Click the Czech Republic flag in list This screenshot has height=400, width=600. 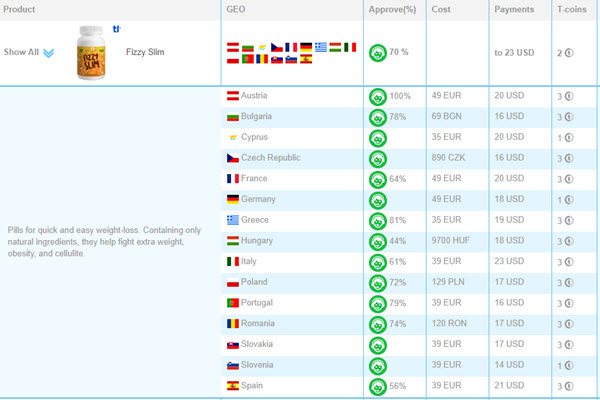point(233,158)
